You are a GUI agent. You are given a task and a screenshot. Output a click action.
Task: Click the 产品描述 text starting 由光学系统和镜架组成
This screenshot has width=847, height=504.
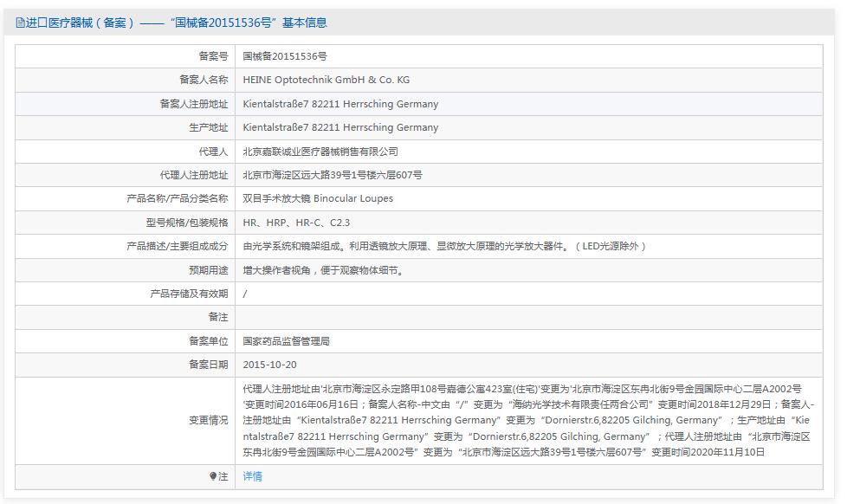[x=444, y=246]
